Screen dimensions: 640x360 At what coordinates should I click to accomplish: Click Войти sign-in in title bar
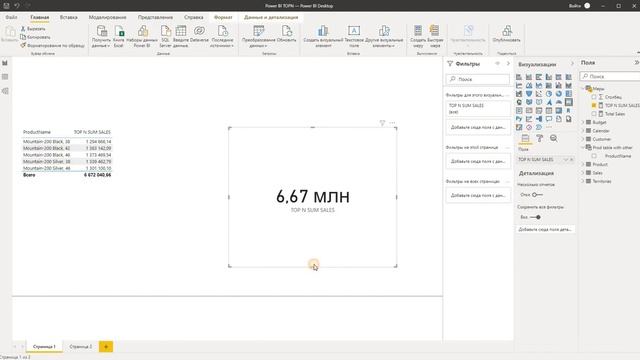tap(574, 6)
